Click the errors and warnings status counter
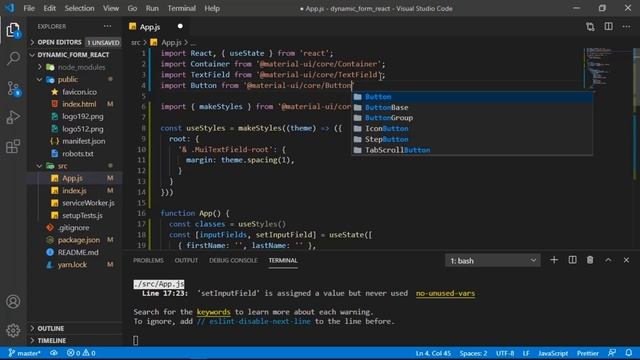 click(81, 353)
